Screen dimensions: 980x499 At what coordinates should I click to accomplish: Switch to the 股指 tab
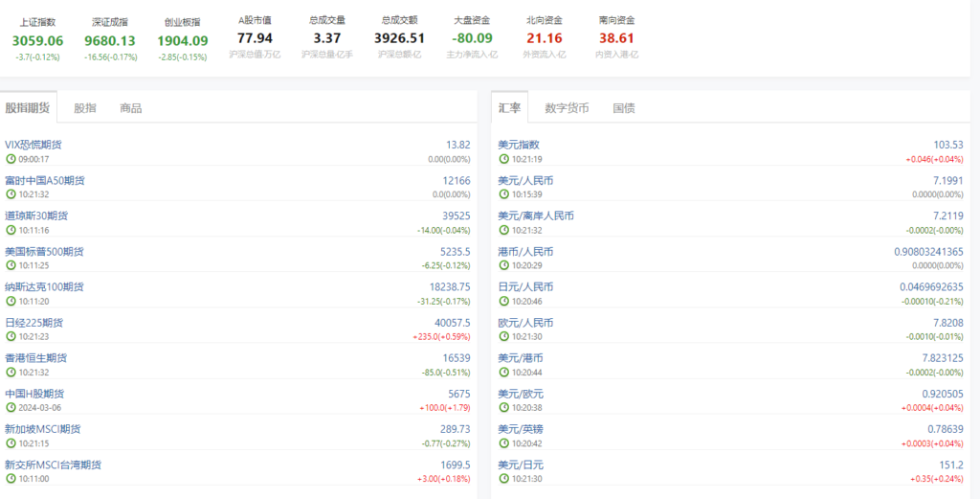pos(85,108)
